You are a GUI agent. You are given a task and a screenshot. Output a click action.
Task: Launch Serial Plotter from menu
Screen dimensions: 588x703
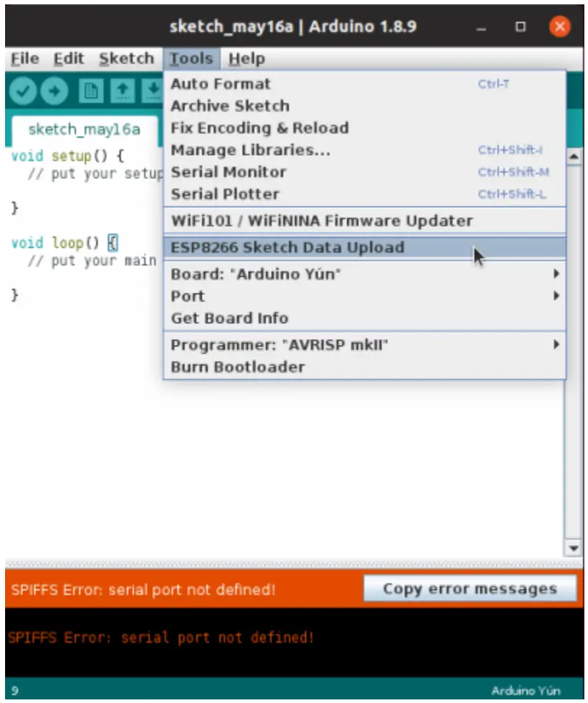coord(364,194)
